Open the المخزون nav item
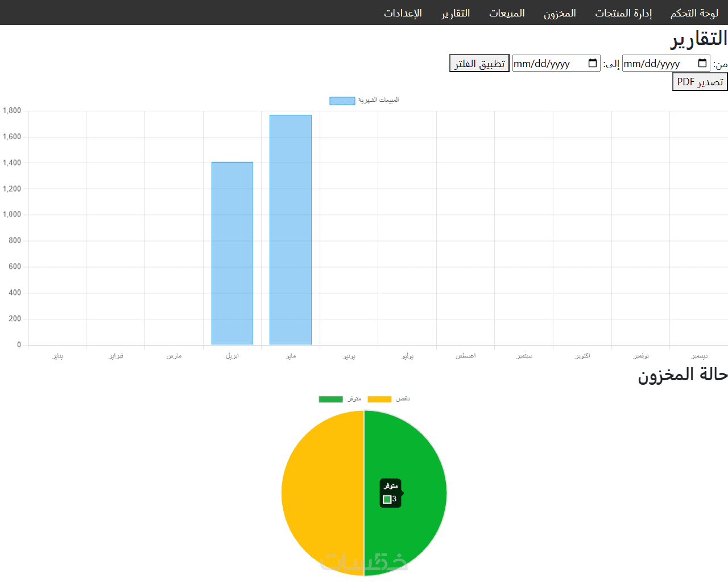The height and width of the screenshot is (582, 728). click(x=560, y=13)
